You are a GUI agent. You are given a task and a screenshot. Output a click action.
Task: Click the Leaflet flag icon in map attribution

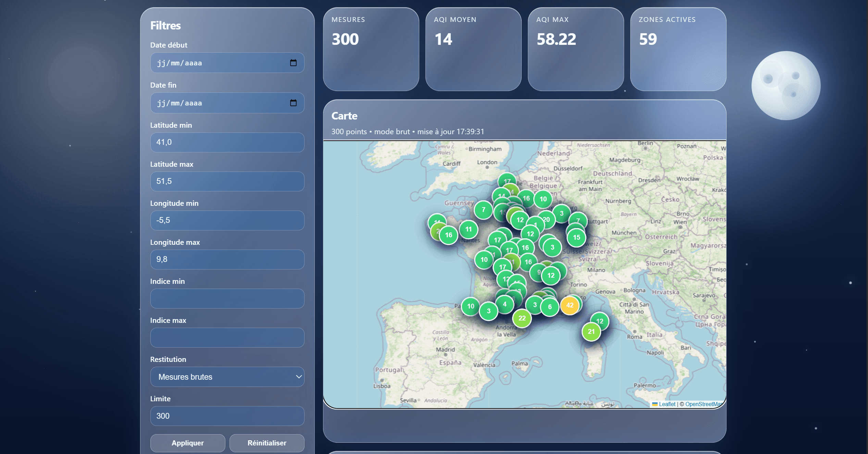tap(655, 404)
